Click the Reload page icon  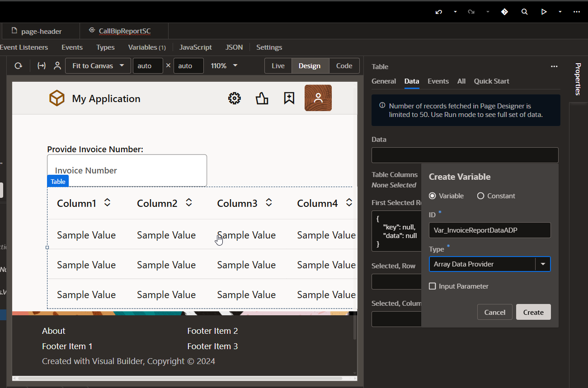[x=18, y=65]
